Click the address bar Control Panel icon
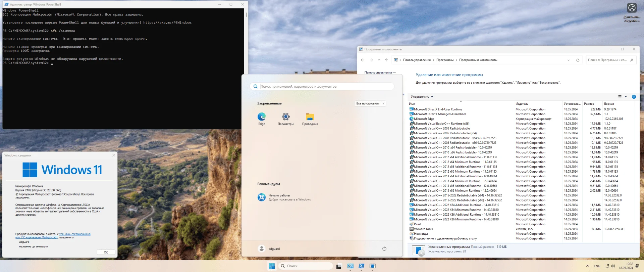 click(396, 60)
